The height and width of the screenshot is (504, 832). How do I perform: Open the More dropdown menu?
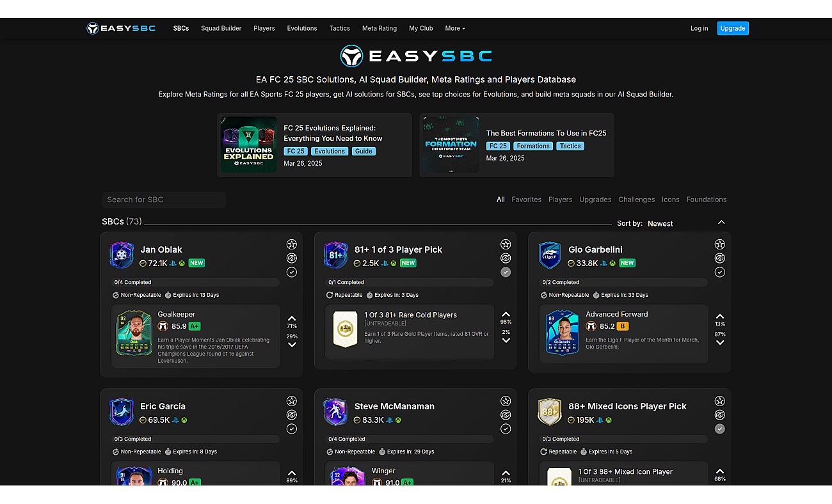point(455,28)
